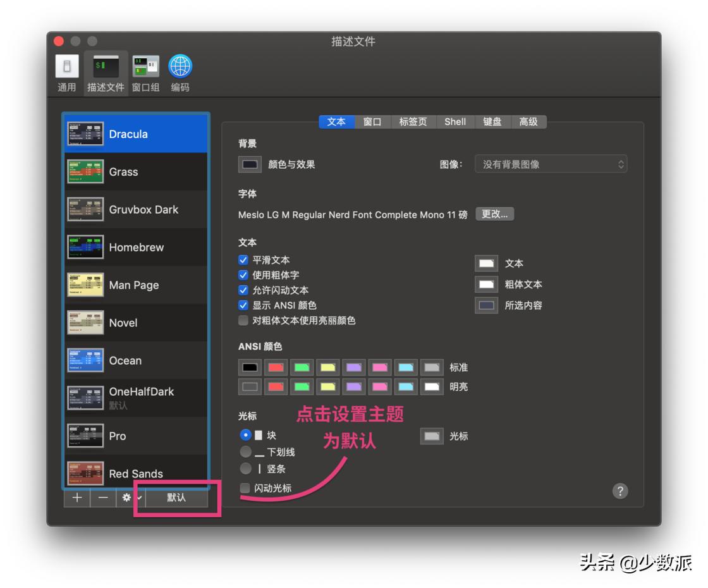The width and height of the screenshot is (708, 588).
Task: Open the 粗体文本 bold text color well
Action: tap(486, 284)
